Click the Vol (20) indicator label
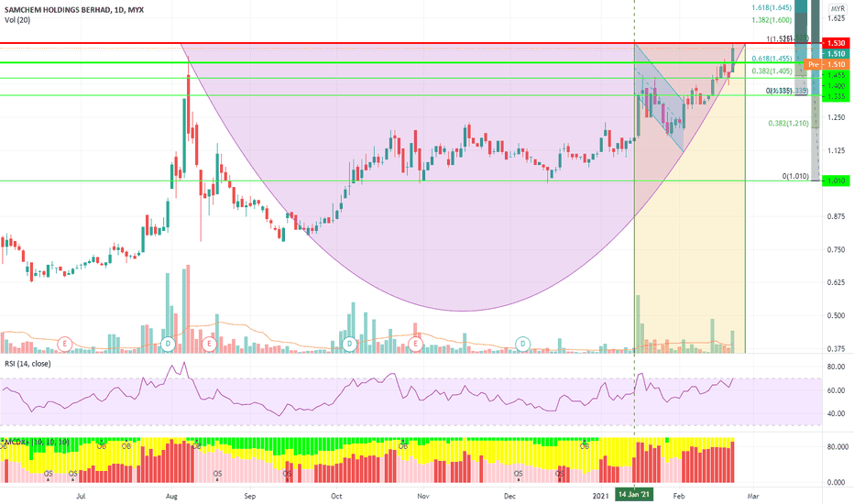This screenshot has height=504, width=854. click(x=17, y=20)
